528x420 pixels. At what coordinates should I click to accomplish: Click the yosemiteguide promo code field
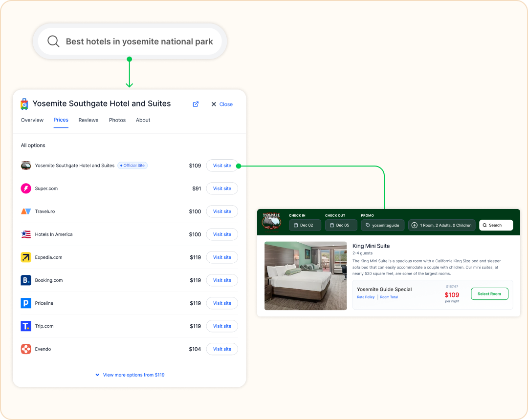coord(382,225)
